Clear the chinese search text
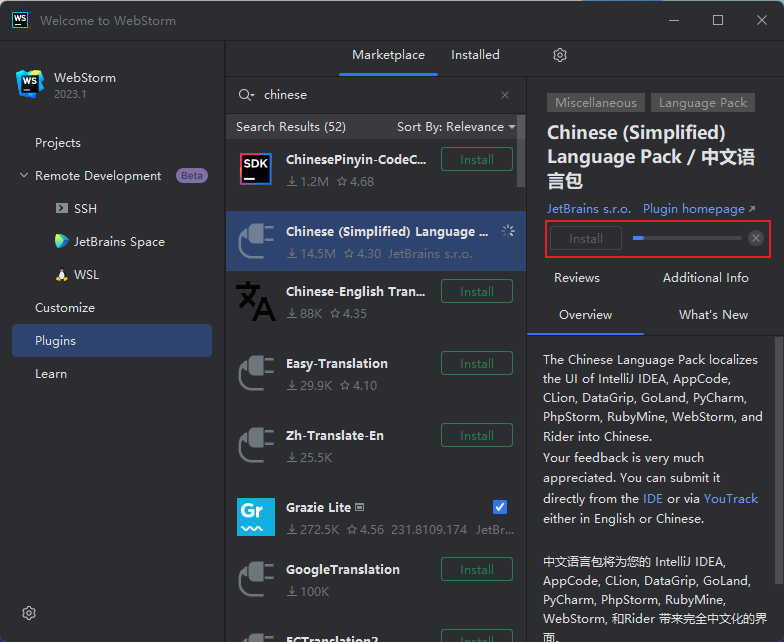The height and width of the screenshot is (642, 784). [505, 95]
